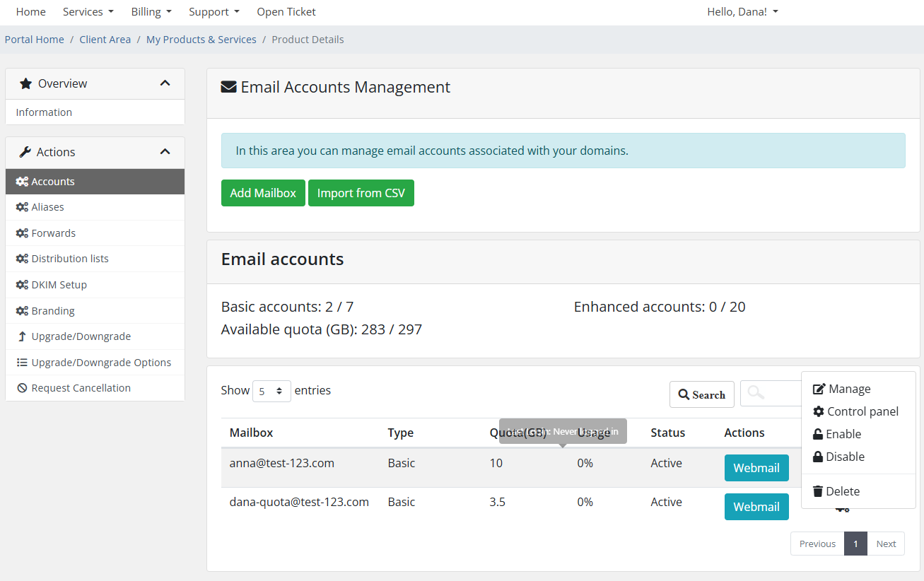This screenshot has height=581, width=924.
Task: Click the Control panel cog icon
Action: click(819, 411)
